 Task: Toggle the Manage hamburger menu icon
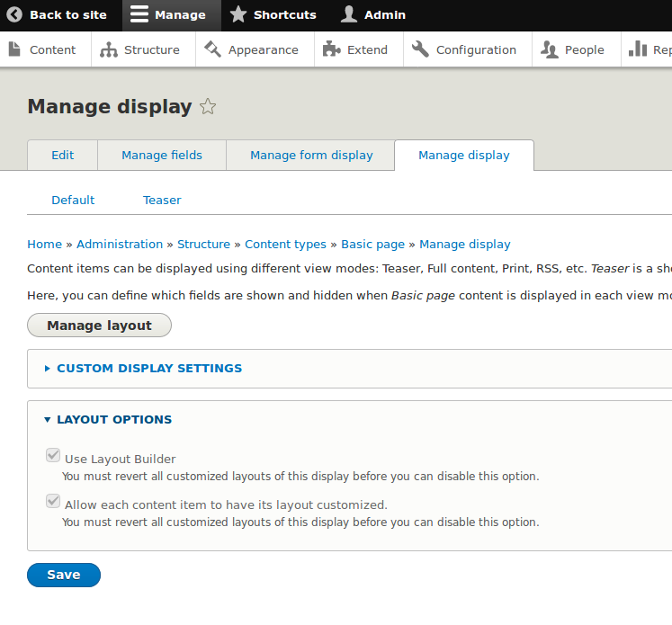click(x=138, y=15)
